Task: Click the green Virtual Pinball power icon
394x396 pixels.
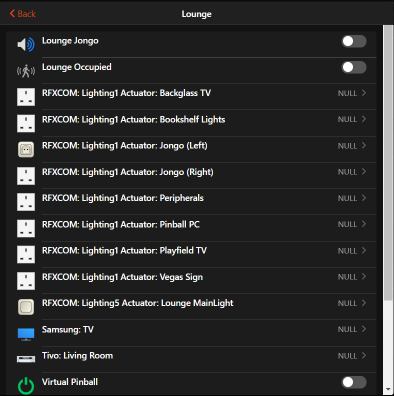Action: point(26,386)
